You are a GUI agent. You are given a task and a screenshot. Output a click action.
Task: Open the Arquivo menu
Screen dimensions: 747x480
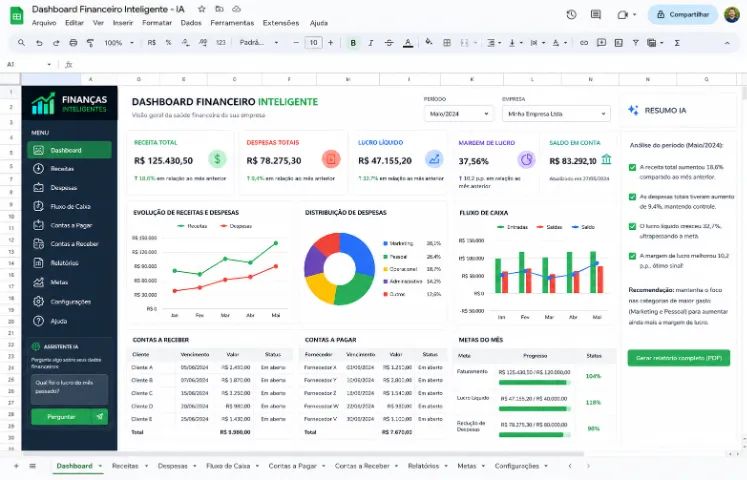click(44, 23)
